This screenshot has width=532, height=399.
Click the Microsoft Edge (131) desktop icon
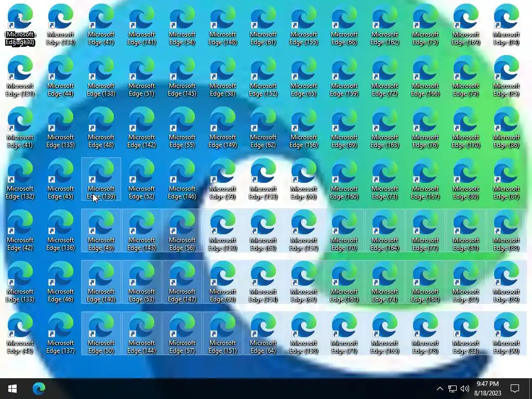point(20,76)
